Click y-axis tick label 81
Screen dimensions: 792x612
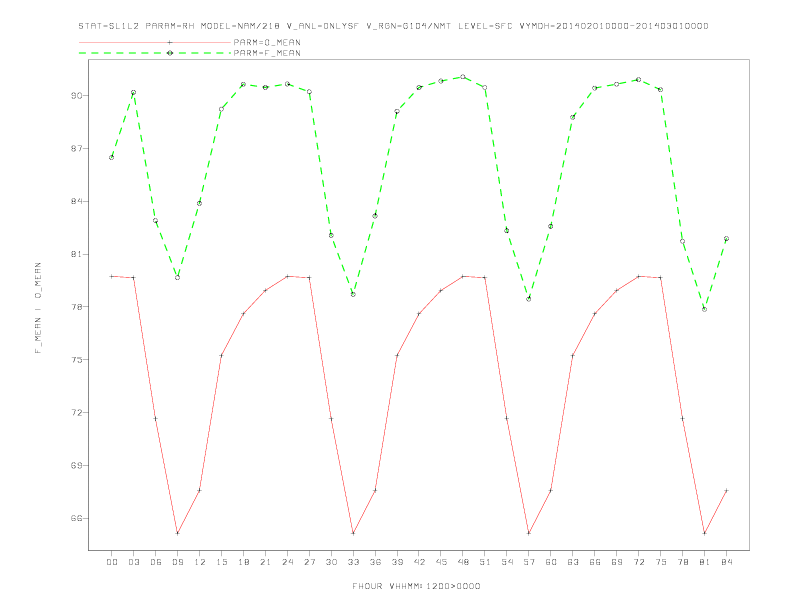click(x=77, y=254)
